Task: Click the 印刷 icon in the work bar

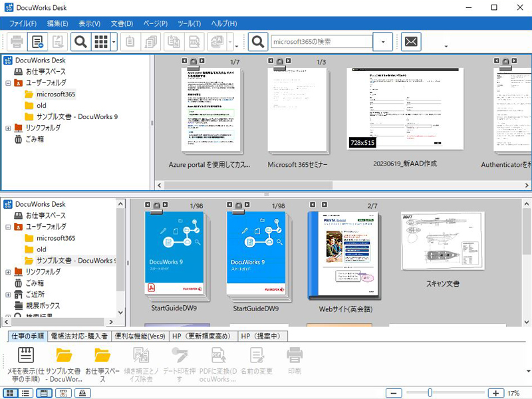Action: click(x=295, y=361)
